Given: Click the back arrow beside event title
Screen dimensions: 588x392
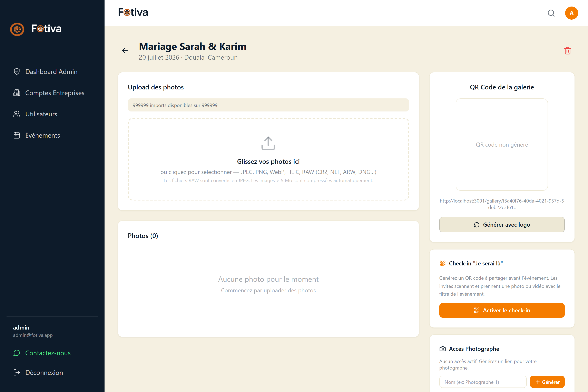Looking at the screenshot, I should (x=125, y=51).
